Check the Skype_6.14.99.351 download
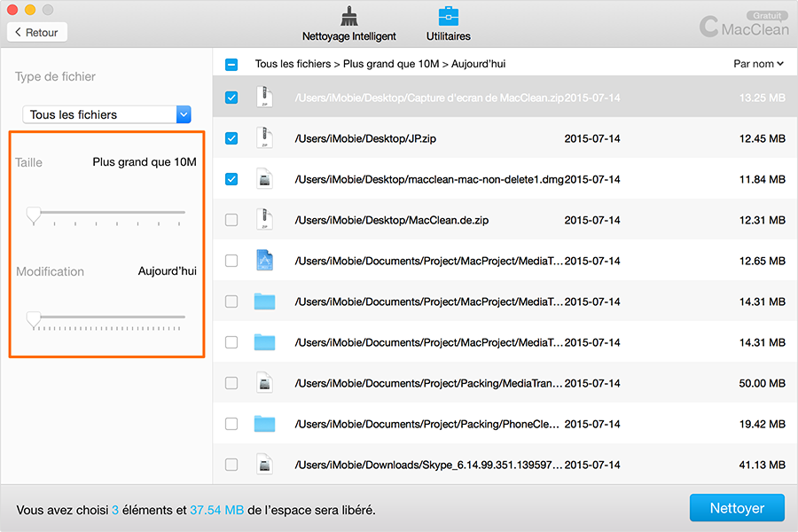The width and height of the screenshot is (798, 532). [231, 465]
